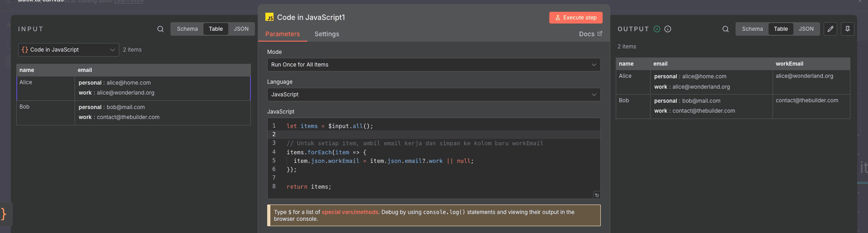
Task: Switch OUTPUT view to JSON
Action: pyautogui.click(x=806, y=29)
